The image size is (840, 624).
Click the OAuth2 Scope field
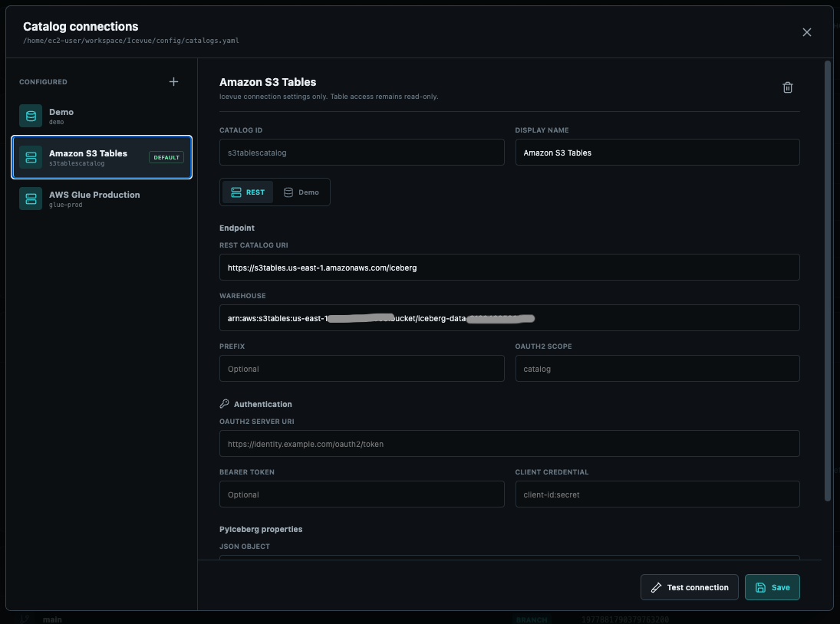click(657, 368)
